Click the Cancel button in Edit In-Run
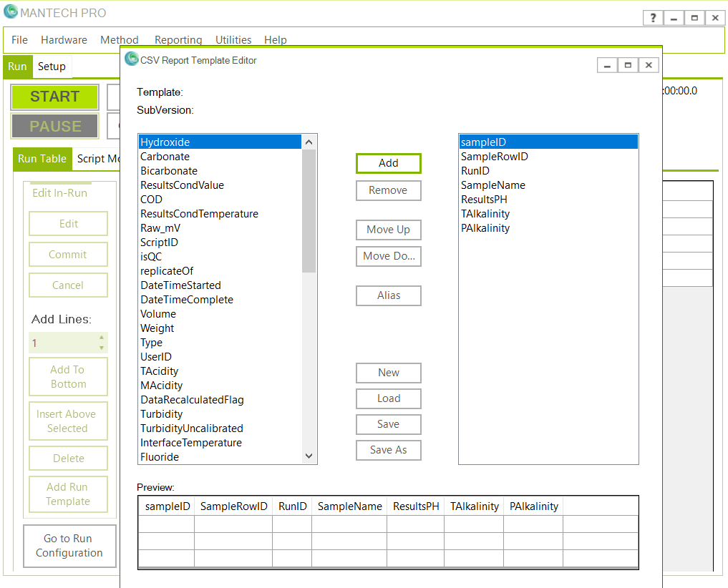This screenshot has width=728, height=588. tap(68, 285)
